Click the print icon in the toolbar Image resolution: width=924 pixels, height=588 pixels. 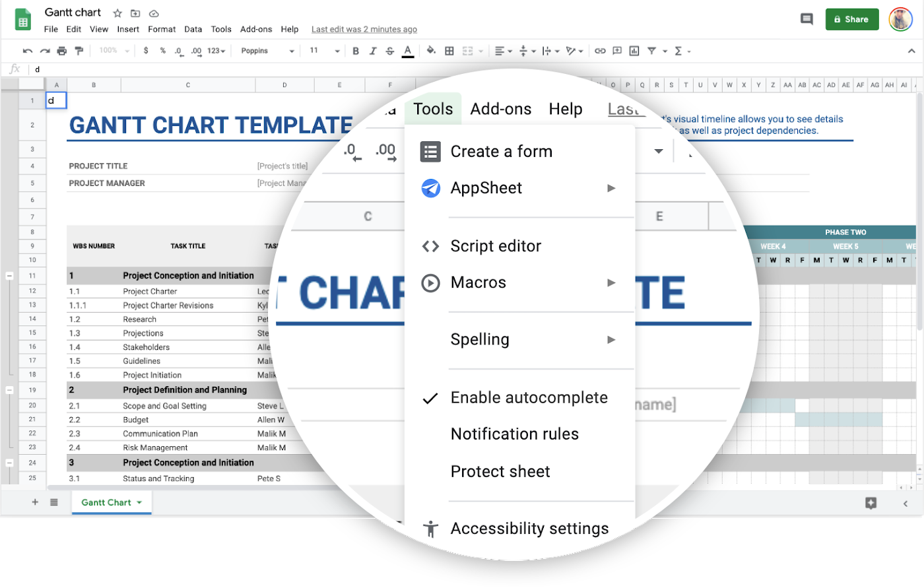click(x=62, y=51)
